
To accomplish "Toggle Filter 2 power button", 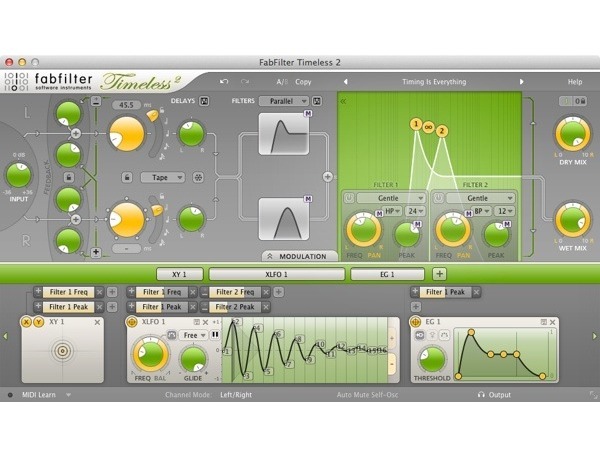I will pyautogui.click(x=438, y=198).
